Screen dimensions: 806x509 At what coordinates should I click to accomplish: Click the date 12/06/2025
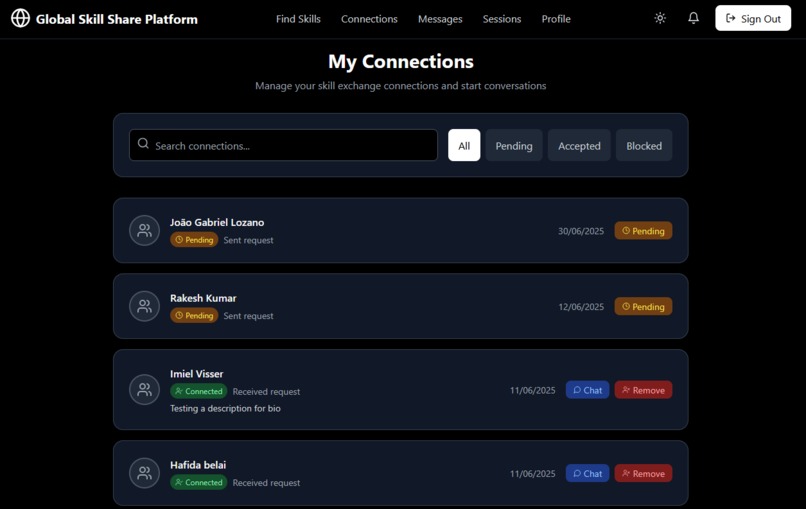[581, 306]
